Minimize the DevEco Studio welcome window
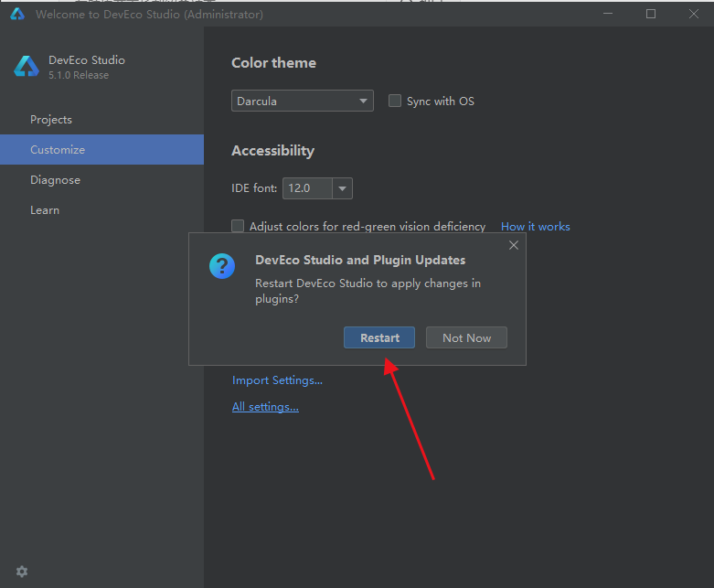The height and width of the screenshot is (588, 714). point(609,14)
